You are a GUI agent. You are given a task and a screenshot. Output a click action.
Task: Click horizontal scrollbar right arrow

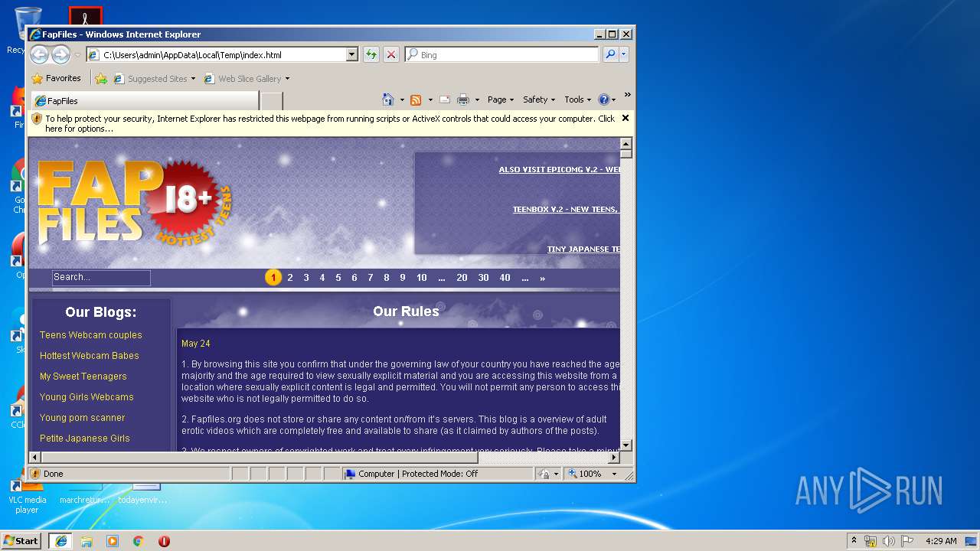coord(613,458)
